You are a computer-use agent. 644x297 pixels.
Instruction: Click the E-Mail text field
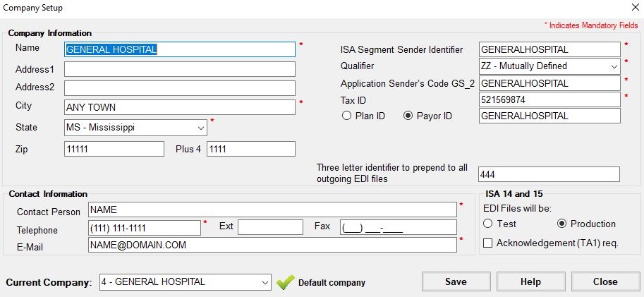pyautogui.click(x=272, y=245)
